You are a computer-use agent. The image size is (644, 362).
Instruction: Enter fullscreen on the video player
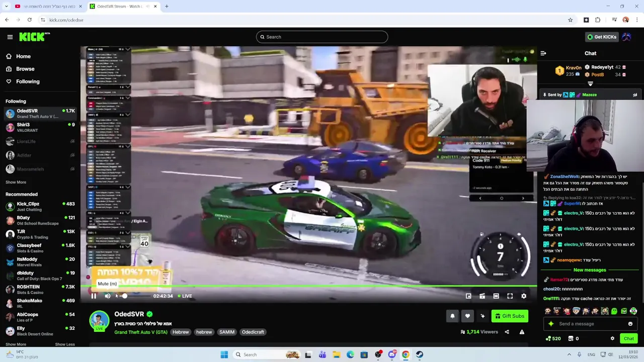tap(510, 296)
